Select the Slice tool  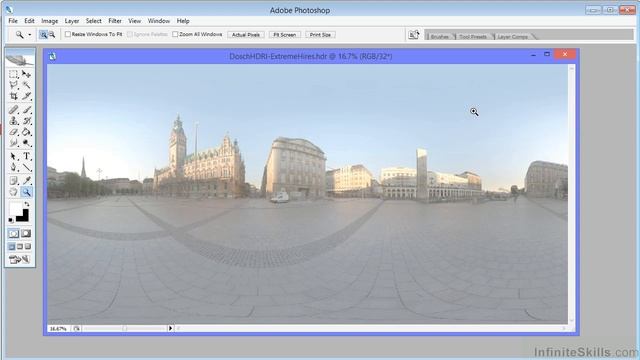coord(27,96)
